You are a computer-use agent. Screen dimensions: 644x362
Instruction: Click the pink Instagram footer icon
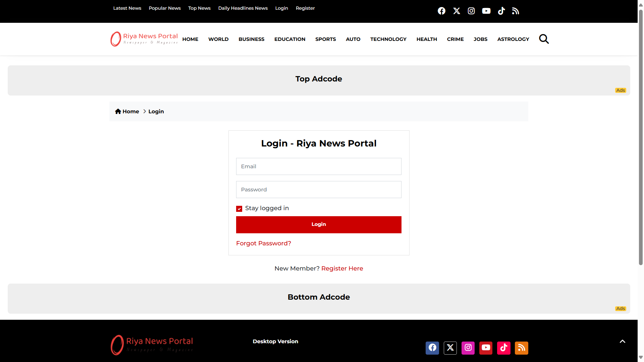pyautogui.click(x=468, y=348)
